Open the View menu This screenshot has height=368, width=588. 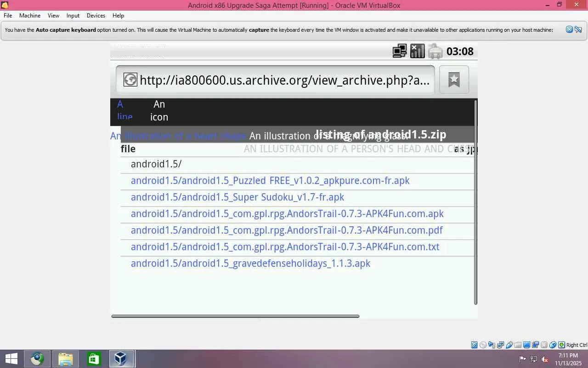coord(53,15)
